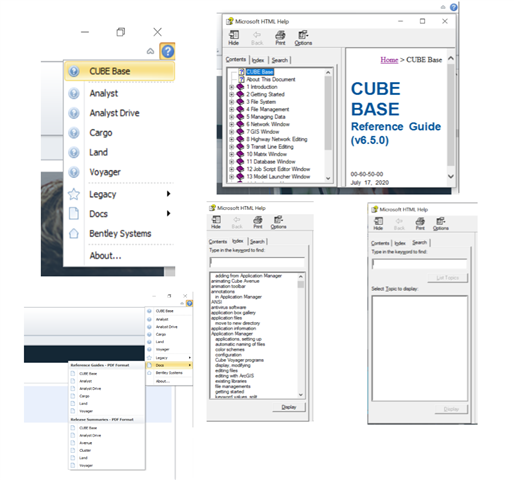514x480 pixels.
Task: Select Voyager in the large help menu
Action: tap(105, 172)
